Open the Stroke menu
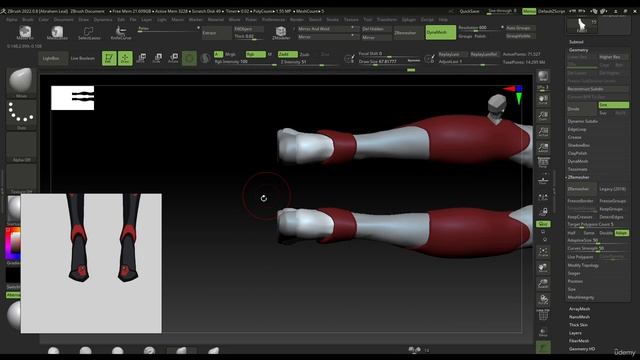This screenshot has height=360, width=640. 332,20
